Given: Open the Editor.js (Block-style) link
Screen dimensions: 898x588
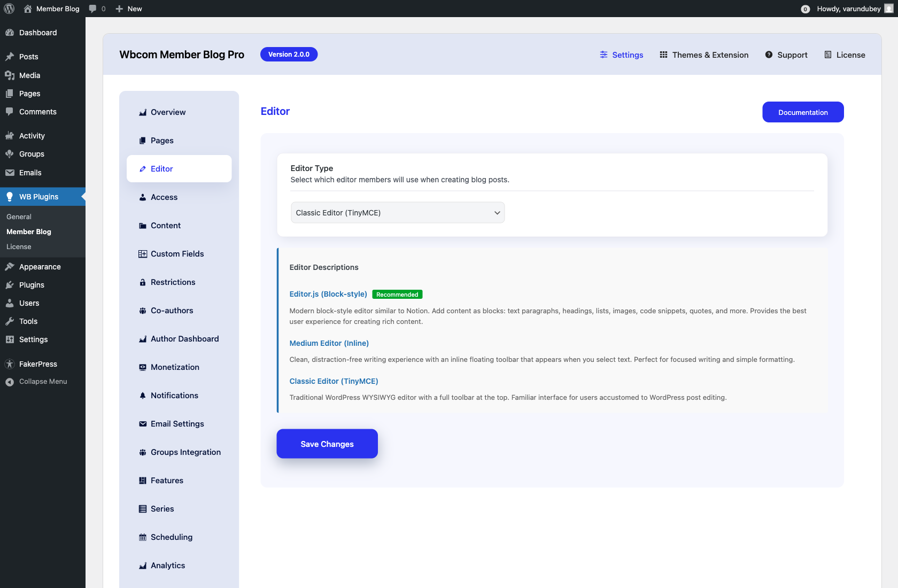Looking at the screenshot, I should tap(328, 294).
